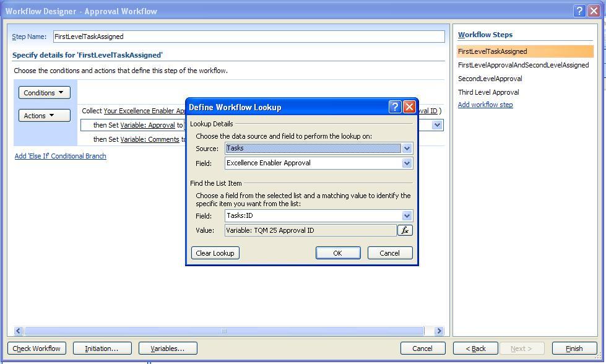
Task: Click the horizontal scrollbar right arrow
Action: 438,331
